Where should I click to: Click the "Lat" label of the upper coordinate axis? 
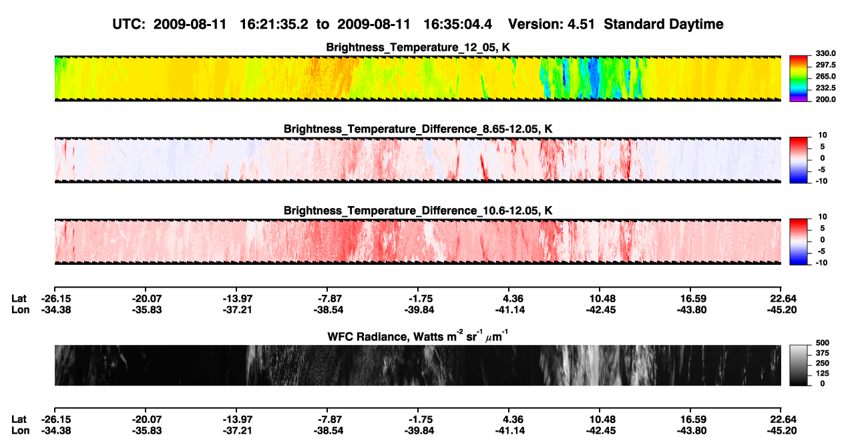pyautogui.click(x=19, y=298)
